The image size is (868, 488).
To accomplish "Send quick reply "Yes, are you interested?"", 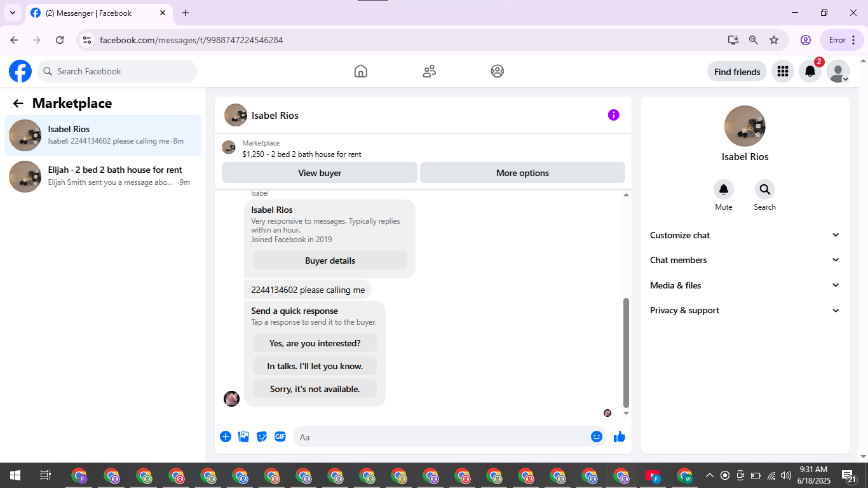I will pos(315,343).
